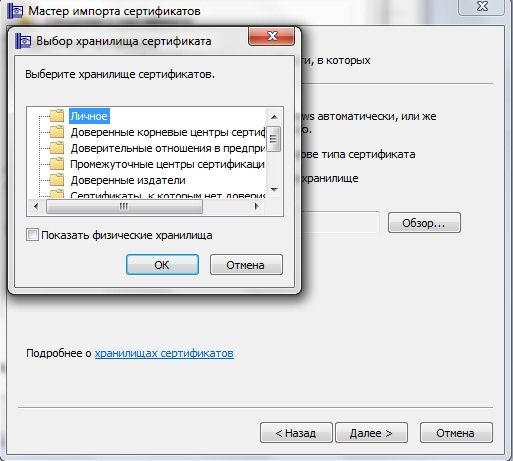Go back with the < Назад button

(296, 433)
